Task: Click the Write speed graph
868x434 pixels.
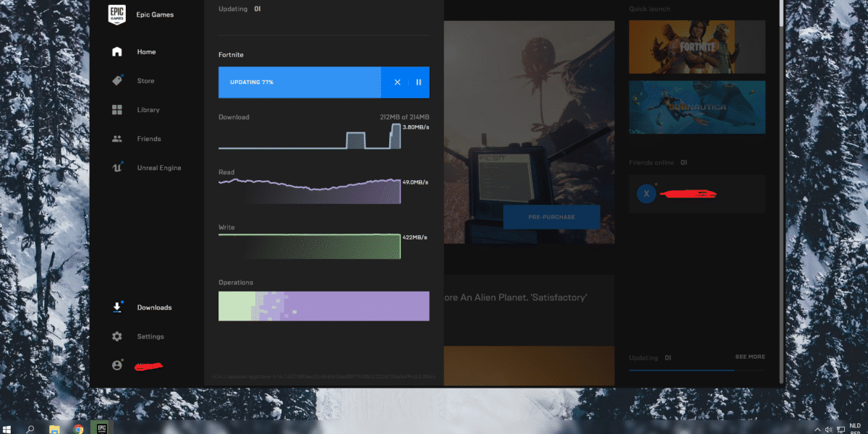Action: pos(310,246)
